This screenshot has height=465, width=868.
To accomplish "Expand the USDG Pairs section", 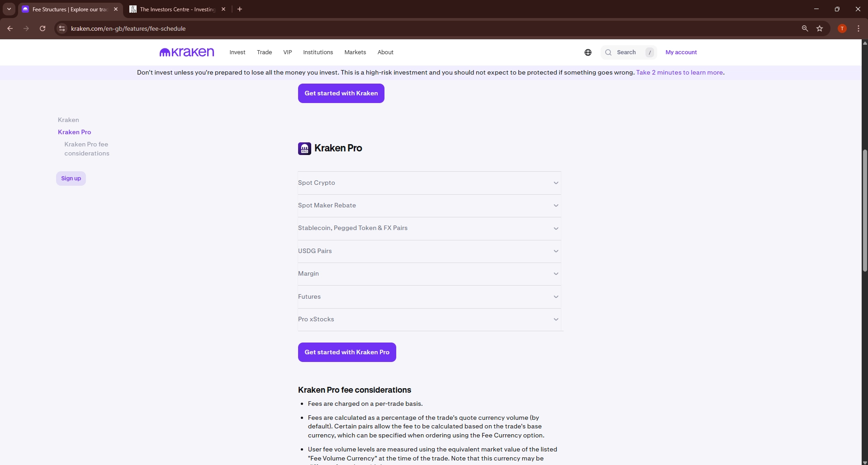I will point(429,251).
